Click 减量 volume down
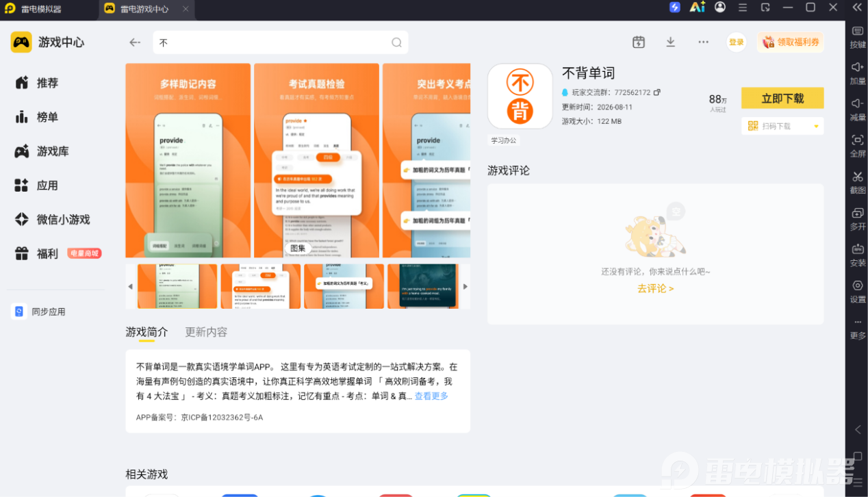This screenshot has width=868, height=497. [x=858, y=110]
